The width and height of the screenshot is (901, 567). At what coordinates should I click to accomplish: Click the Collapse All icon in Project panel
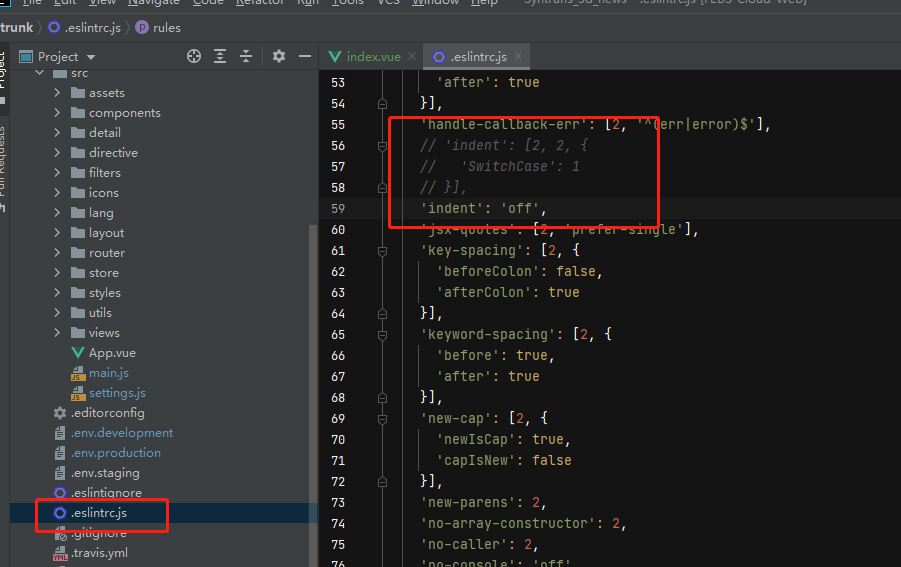[x=246, y=56]
